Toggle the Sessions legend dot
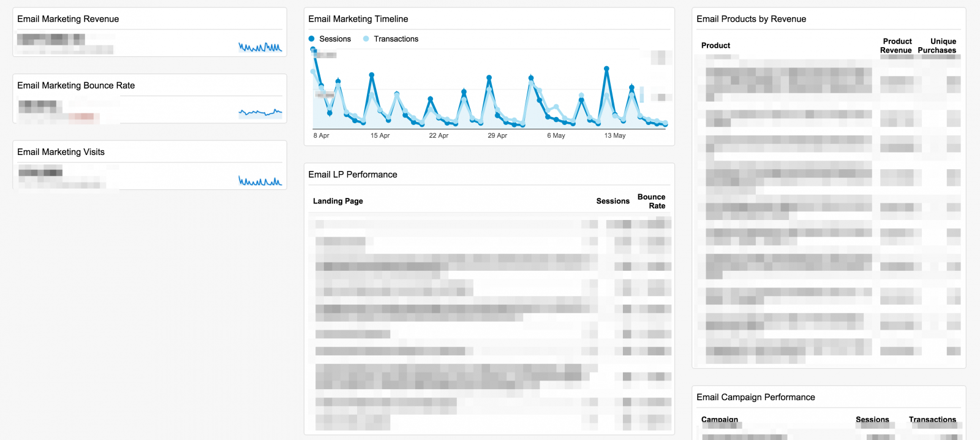 312,39
